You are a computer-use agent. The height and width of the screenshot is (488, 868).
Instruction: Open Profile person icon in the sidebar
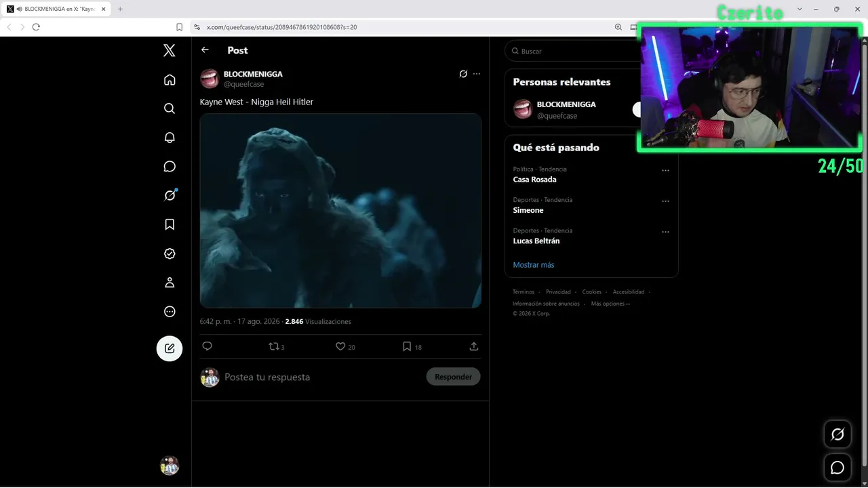coord(170,283)
